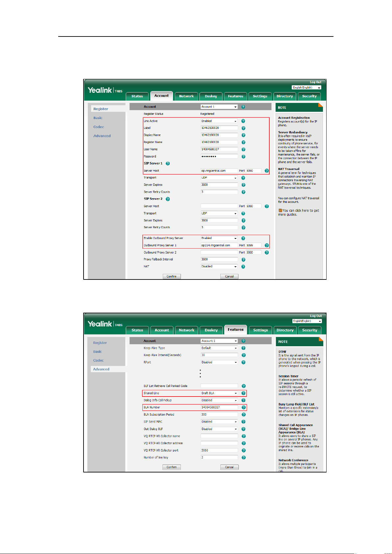
Task: Click help icon for Enable Outbound Proxy Server
Action: point(243,238)
